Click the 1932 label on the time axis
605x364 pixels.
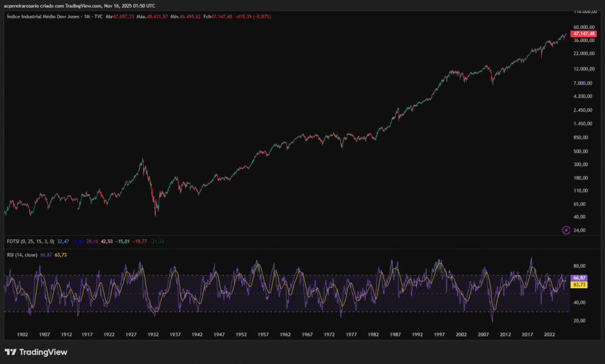click(x=153, y=334)
